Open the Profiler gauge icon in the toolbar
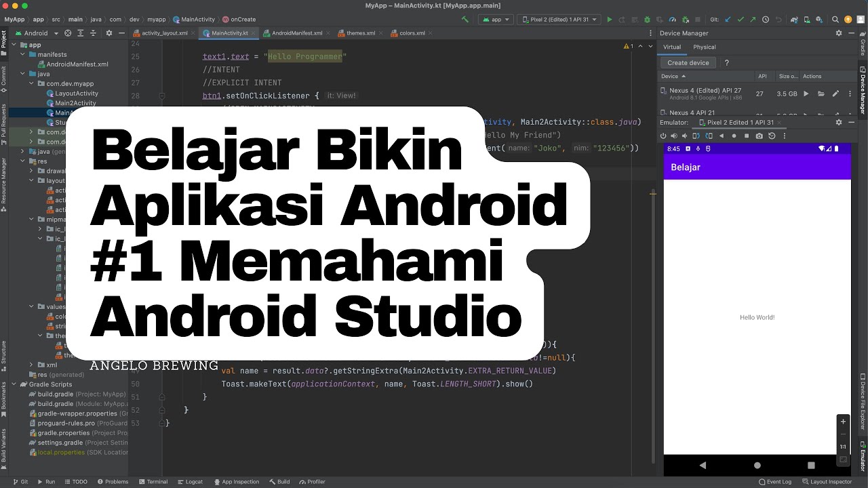 673,20
